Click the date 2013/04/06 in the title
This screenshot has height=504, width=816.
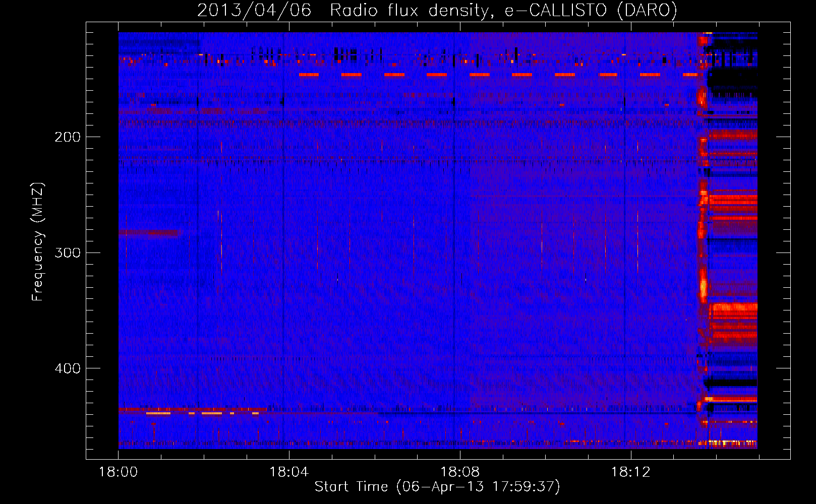pos(254,11)
